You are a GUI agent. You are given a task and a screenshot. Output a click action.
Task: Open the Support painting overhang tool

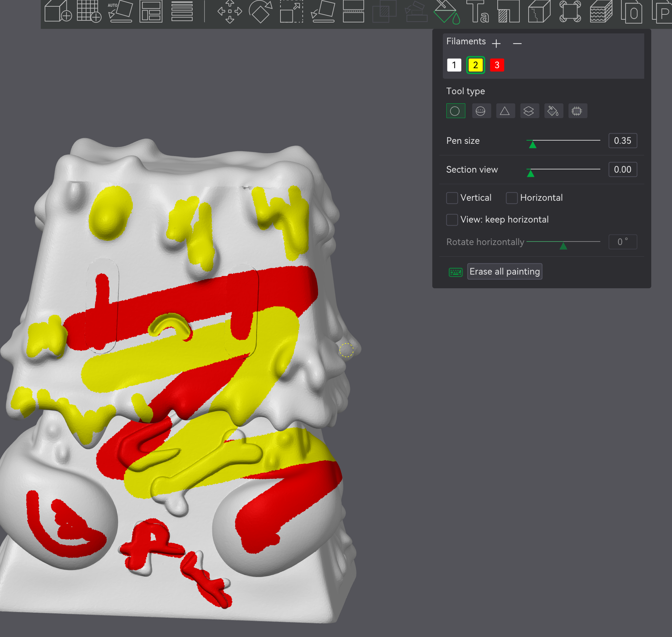[x=509, y=11]
